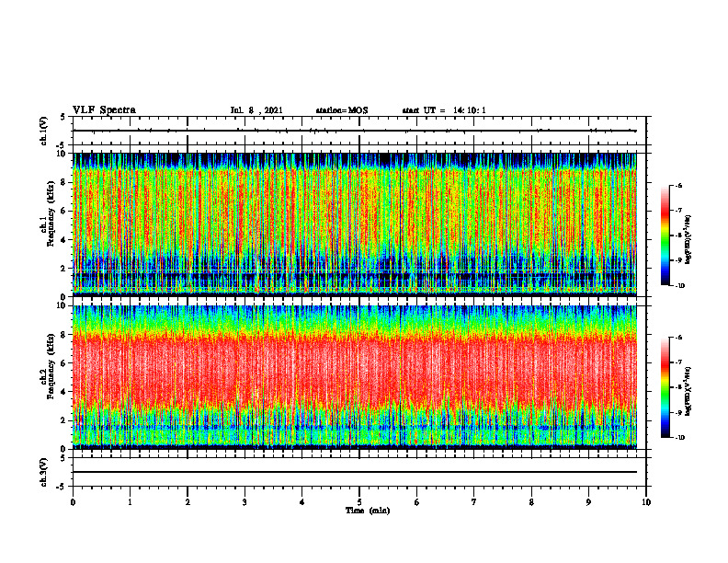Click the ch.1 frequency tick label "4"
Image resolution: width=728 pixels, height=563 pixels.
(64, 240)
